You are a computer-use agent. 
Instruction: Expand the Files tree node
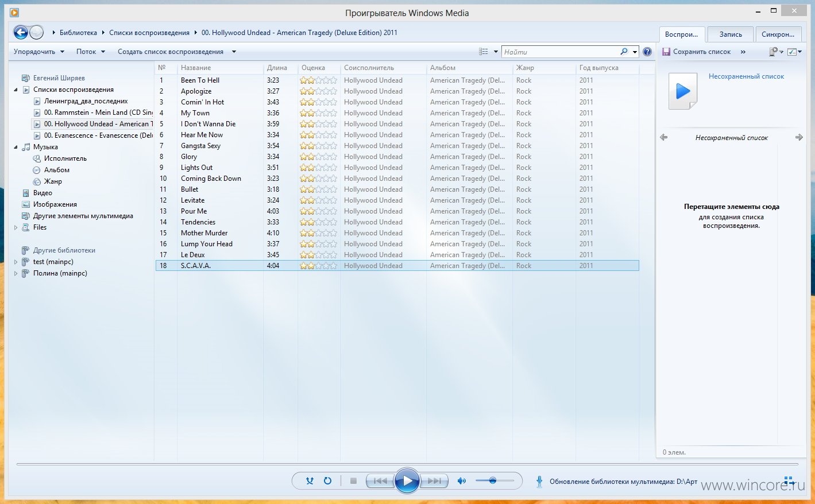(16, 227)
